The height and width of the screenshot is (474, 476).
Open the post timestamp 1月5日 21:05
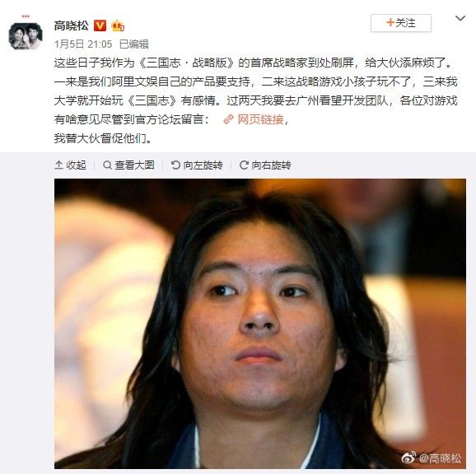point(83,44)
